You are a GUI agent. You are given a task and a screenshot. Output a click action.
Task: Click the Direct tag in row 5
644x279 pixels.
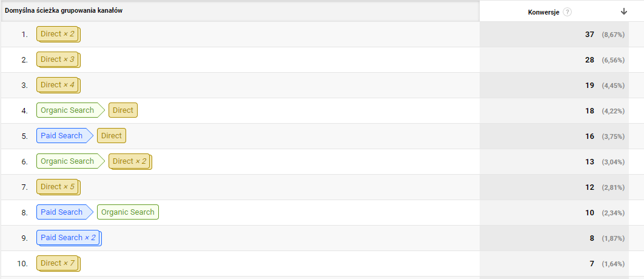pos(112,136)
